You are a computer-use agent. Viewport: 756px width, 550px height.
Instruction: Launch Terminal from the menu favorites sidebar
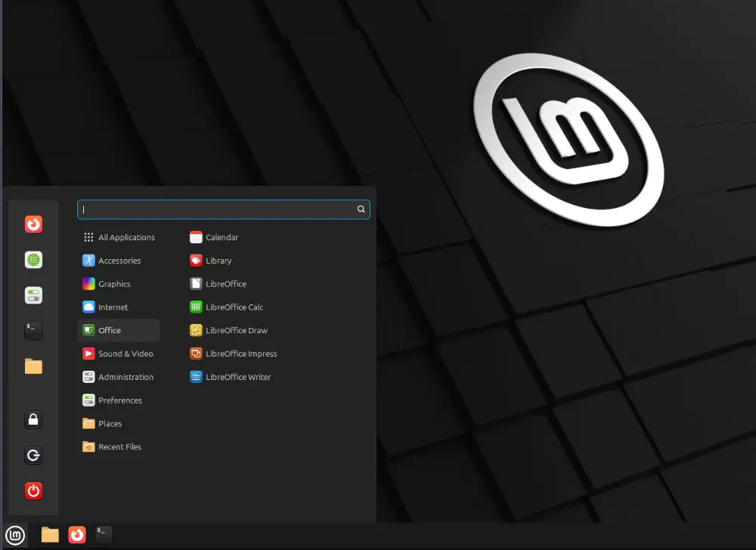[x=33, y=331]
